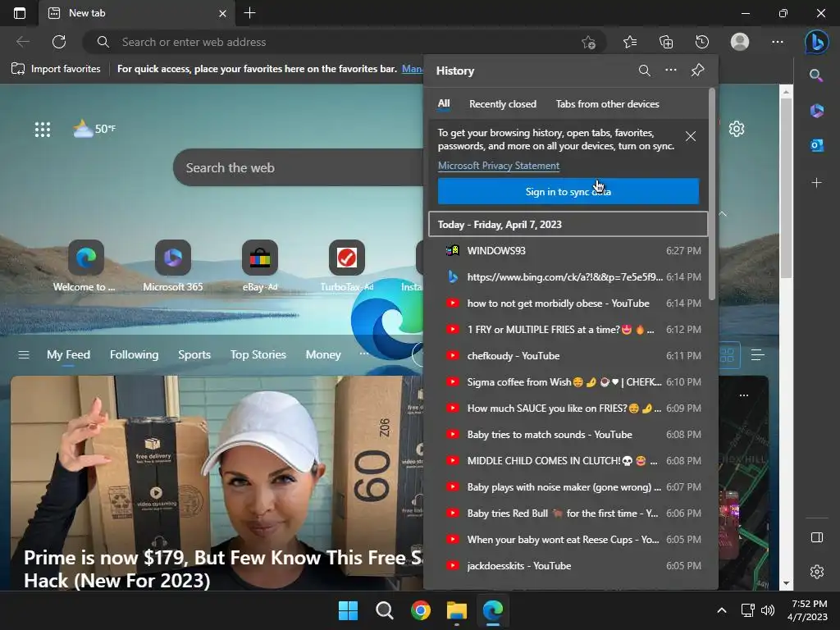Click the History clock toolbar icon
This screenshot has width=840, height=630.
coord(702,42)
